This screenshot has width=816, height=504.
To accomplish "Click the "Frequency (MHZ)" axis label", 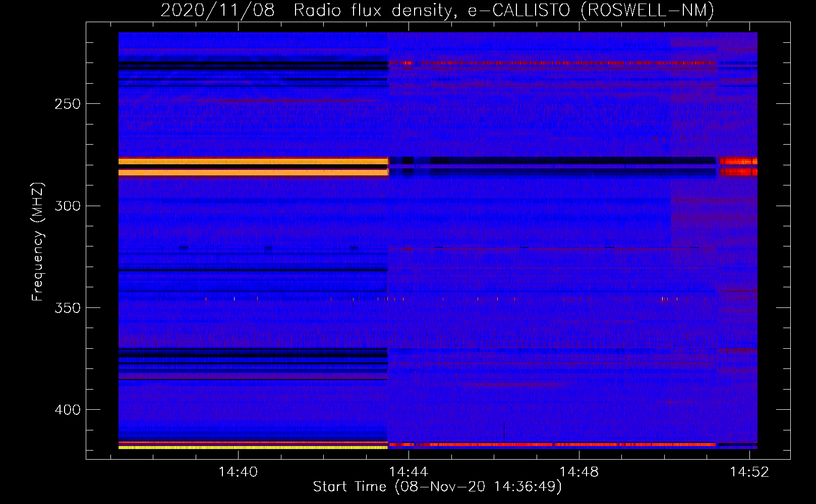I will [38, 242].
